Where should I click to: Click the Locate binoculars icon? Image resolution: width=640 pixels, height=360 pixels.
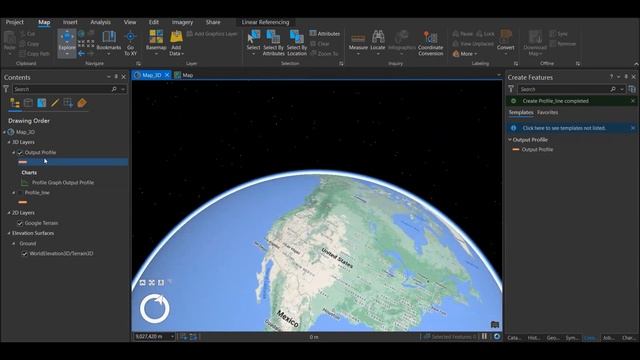click(378, 37)
